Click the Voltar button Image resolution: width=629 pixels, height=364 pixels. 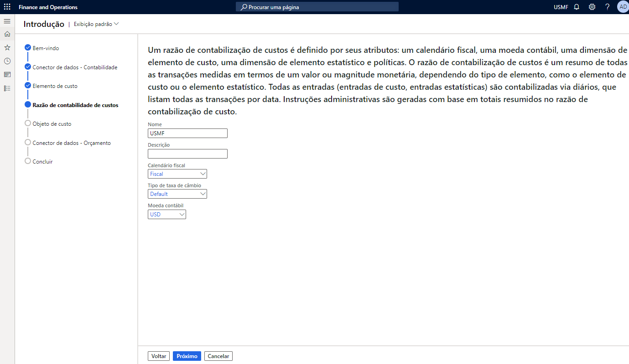[x=159, y=356]
